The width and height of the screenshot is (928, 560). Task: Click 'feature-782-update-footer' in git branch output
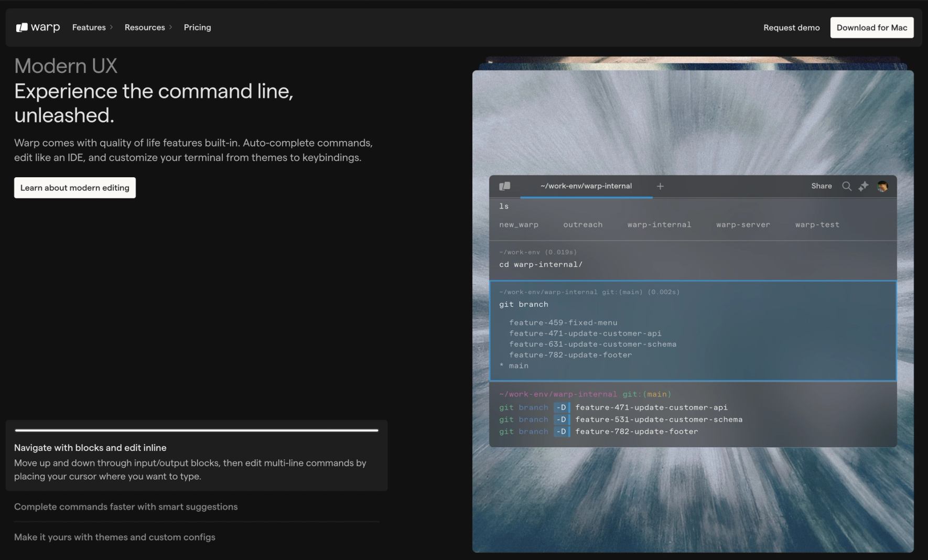pos(570,355)
